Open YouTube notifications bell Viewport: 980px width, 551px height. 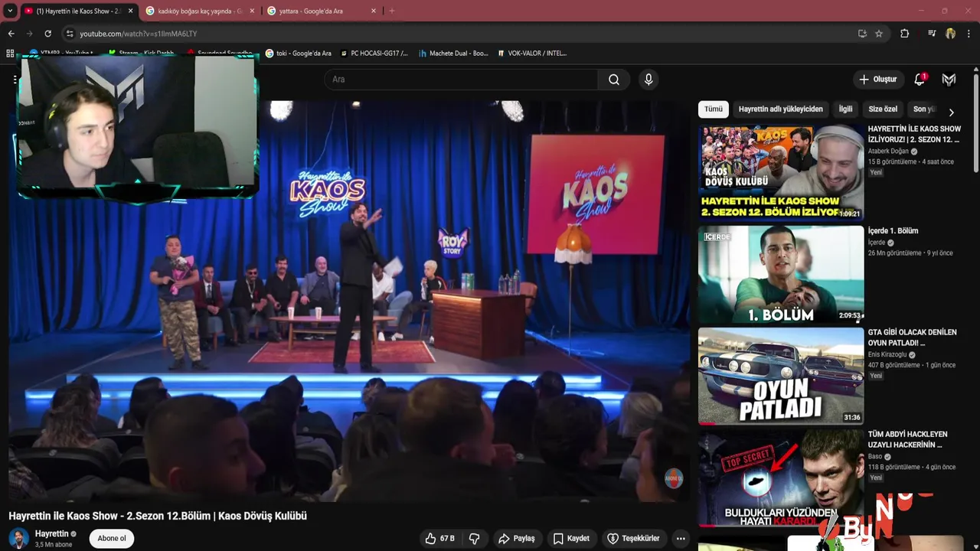[x=920, y=80]
